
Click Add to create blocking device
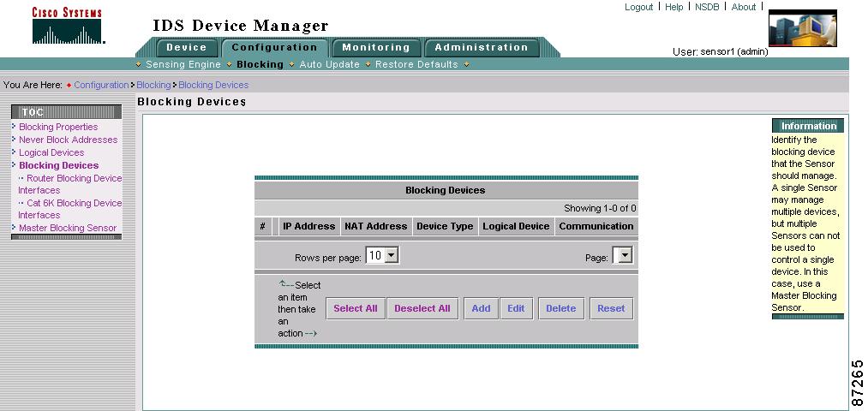(x=481, y=308)
